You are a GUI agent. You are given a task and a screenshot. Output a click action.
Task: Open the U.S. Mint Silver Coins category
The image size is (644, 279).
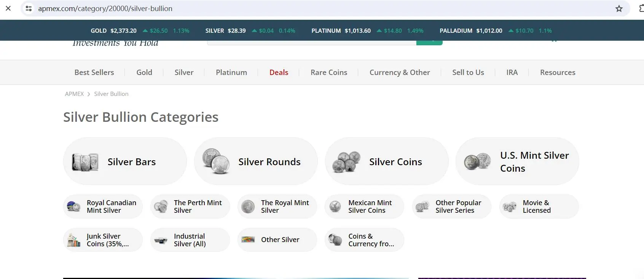(x=517, y=161)
